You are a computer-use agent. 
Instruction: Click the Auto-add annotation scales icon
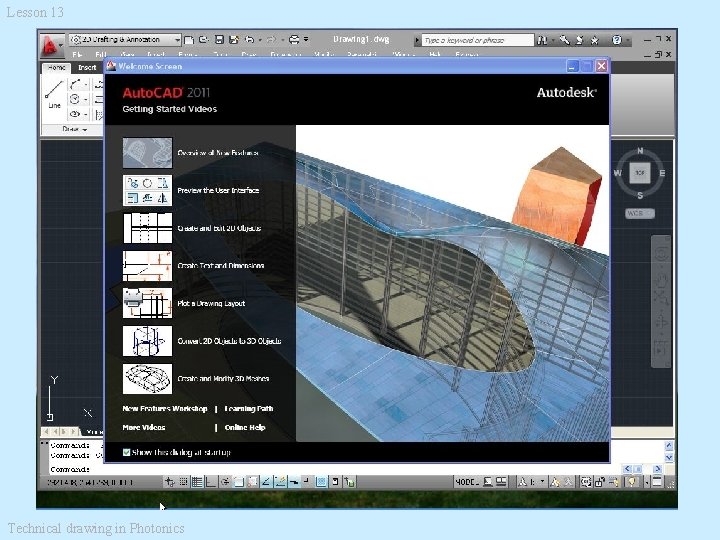(x=569, y=482)
